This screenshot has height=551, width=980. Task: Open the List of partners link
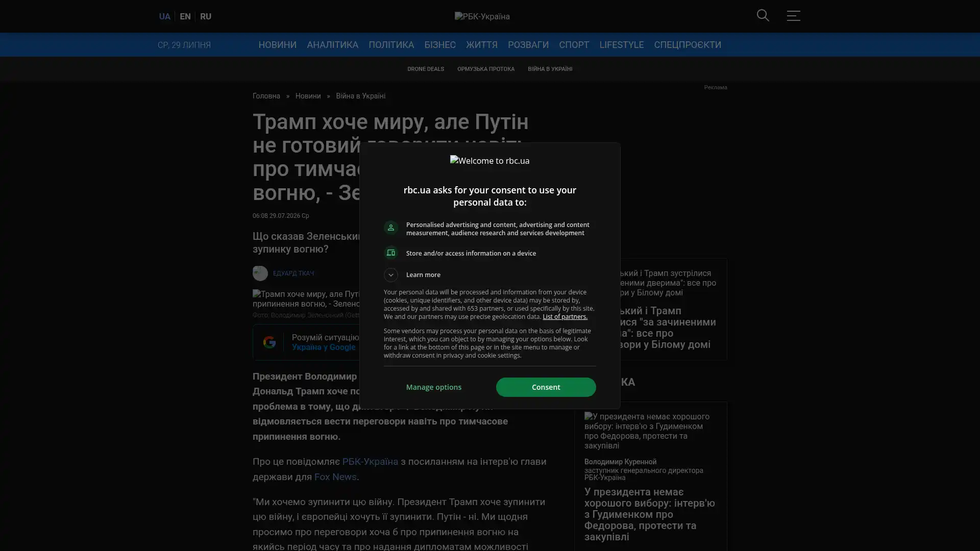(565, 317)
